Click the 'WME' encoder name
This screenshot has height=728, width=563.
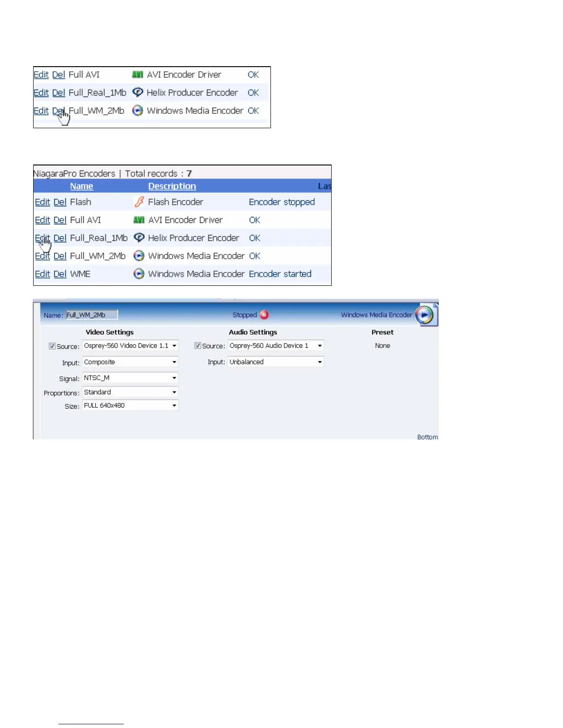click(80, 274)
